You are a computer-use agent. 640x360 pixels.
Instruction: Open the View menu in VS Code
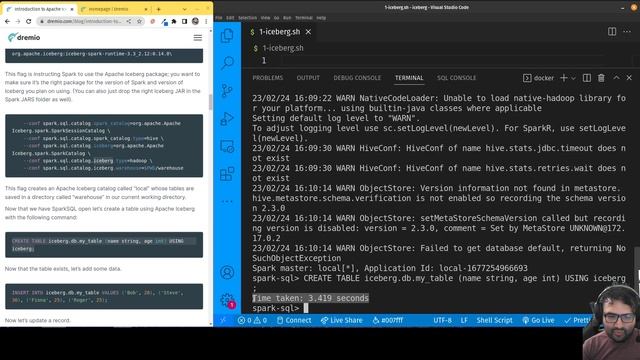[x=265, y=18]
